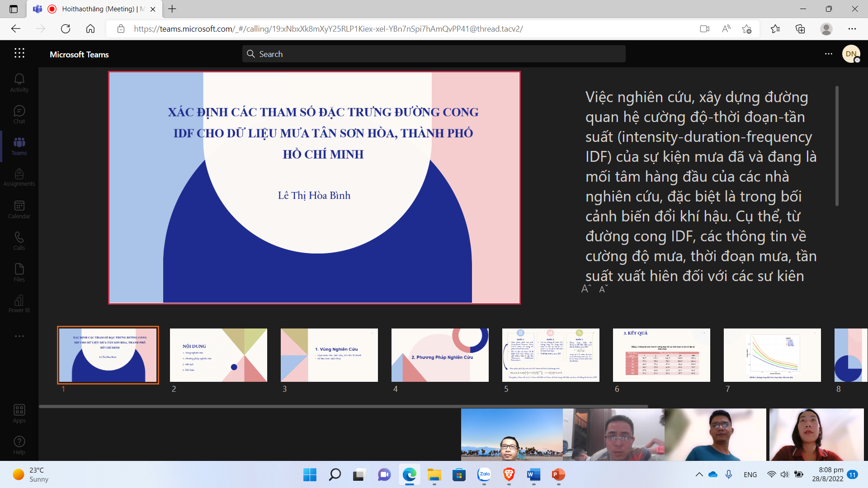The width and height of the screenshot is (868, 488).
Task: Open Assignments in the sidebar
Action: [19, 177]
